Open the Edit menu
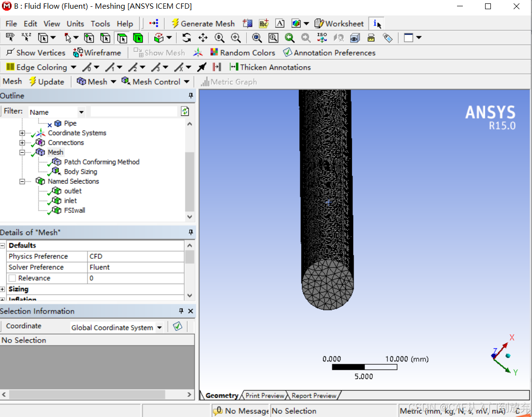The image size is (532, 417). click(x=30, y=24)
